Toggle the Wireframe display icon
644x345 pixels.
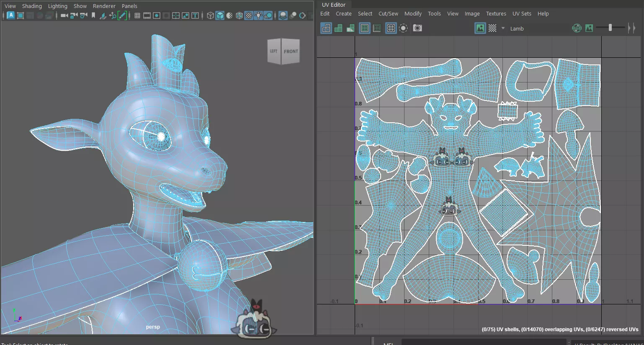point(211,15)
